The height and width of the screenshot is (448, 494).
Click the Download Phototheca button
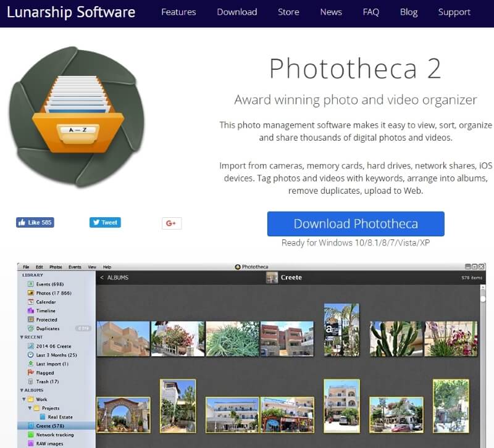pyautogui.click(x=356, y=224)
